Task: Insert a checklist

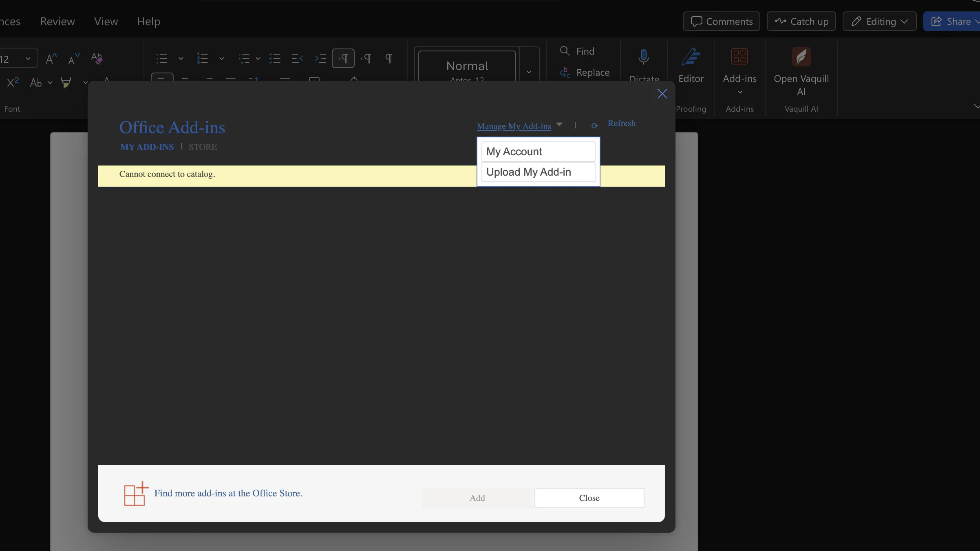Action: 275,59
